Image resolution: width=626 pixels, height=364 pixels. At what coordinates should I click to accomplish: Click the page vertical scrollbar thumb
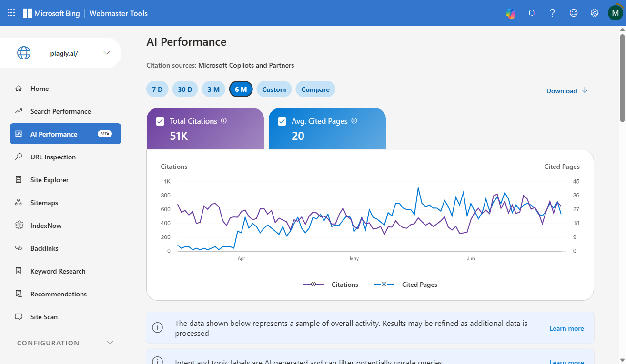pyautogui.click(x=622, y=78)
